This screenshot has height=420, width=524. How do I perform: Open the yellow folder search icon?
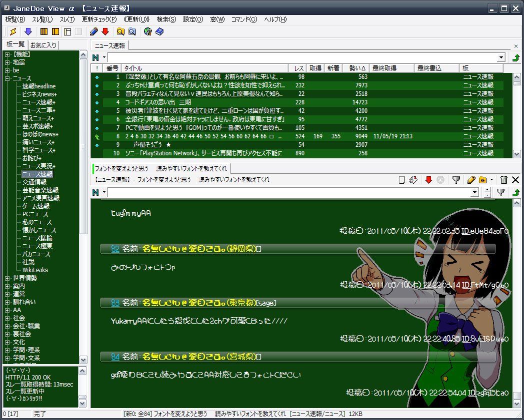(x=120, y=31)
